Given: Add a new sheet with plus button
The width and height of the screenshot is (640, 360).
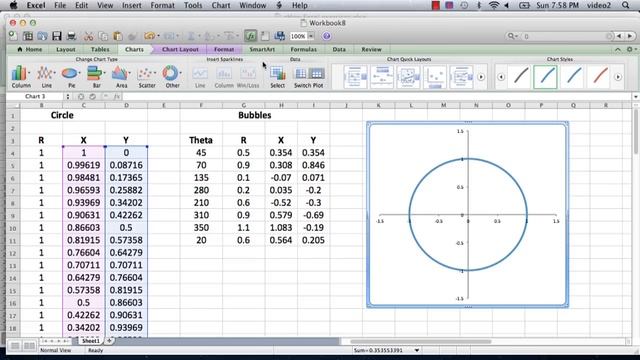Looking at the screenshot, I should coord(109,340).
